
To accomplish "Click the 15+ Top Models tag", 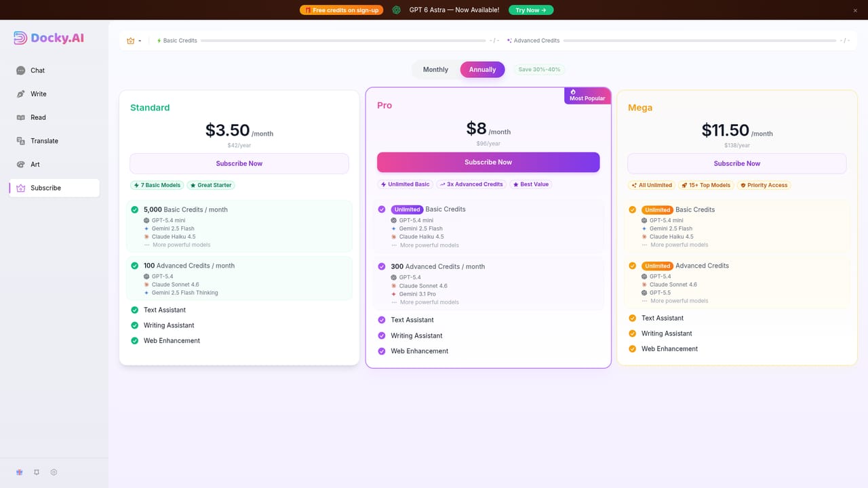I will 706,185.
